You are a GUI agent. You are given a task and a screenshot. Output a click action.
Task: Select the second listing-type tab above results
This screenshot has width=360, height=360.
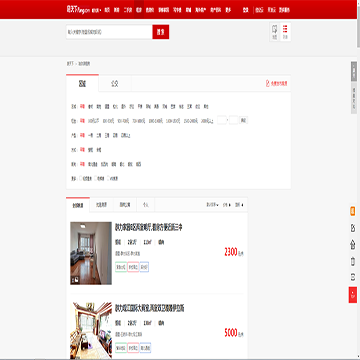tap(101, 205)
